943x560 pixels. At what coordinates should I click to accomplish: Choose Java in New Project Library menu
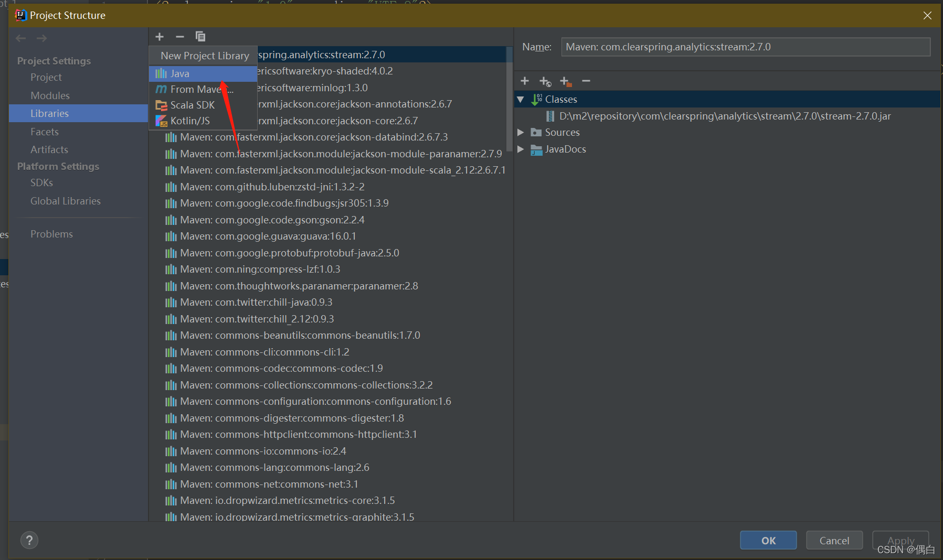(203, 73)
